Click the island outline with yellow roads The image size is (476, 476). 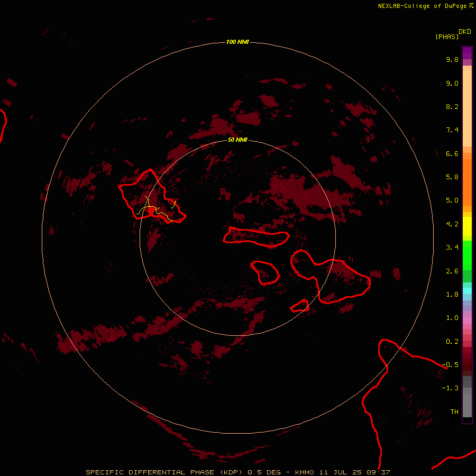152,196
